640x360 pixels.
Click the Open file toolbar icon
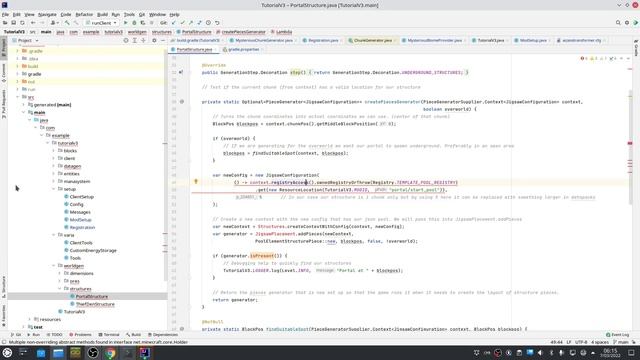click(x=5, y=23)
